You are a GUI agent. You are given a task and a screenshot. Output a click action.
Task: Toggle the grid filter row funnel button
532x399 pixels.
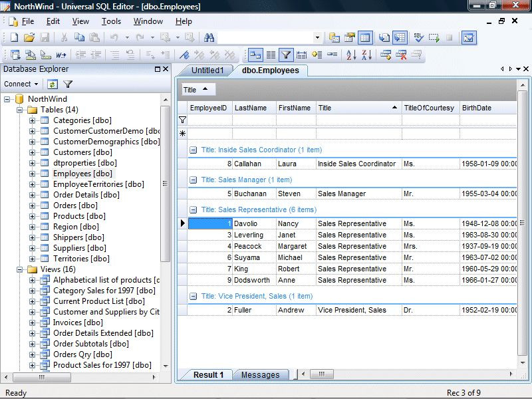(x=286, y=55)
